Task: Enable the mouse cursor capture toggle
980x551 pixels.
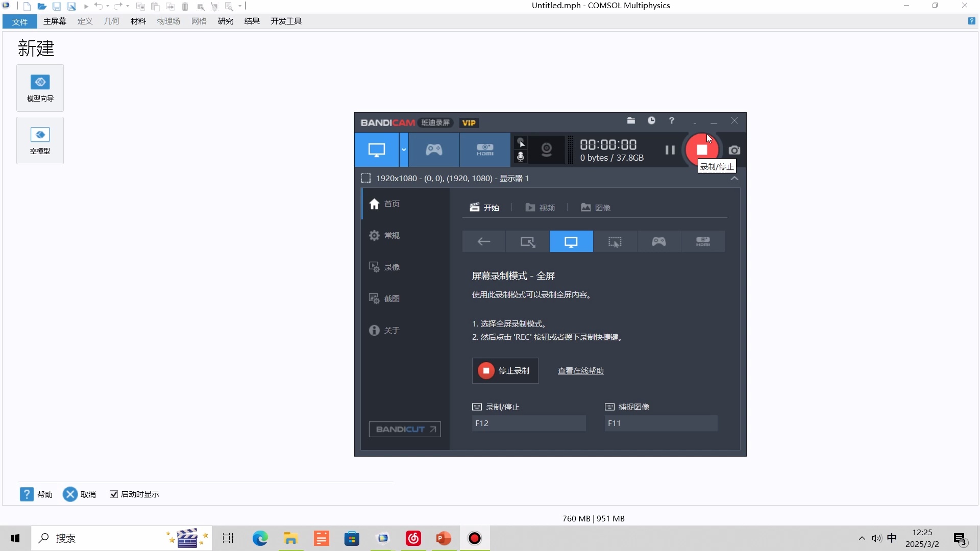Action: pos(521,142)
